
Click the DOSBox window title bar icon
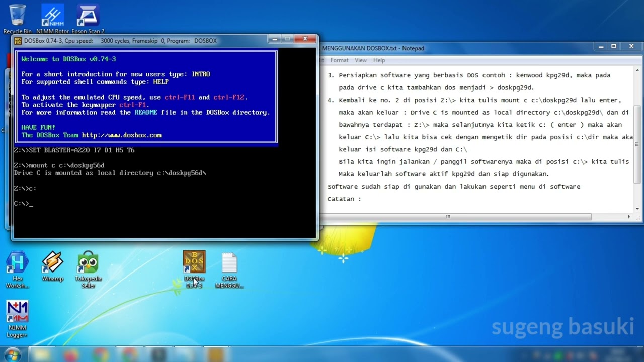18,41
